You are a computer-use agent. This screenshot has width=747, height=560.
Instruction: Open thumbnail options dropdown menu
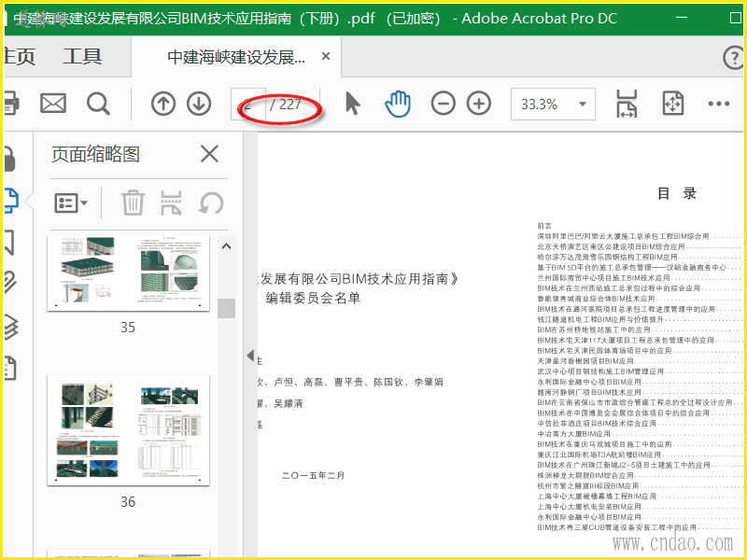click(x=71, y=203)
